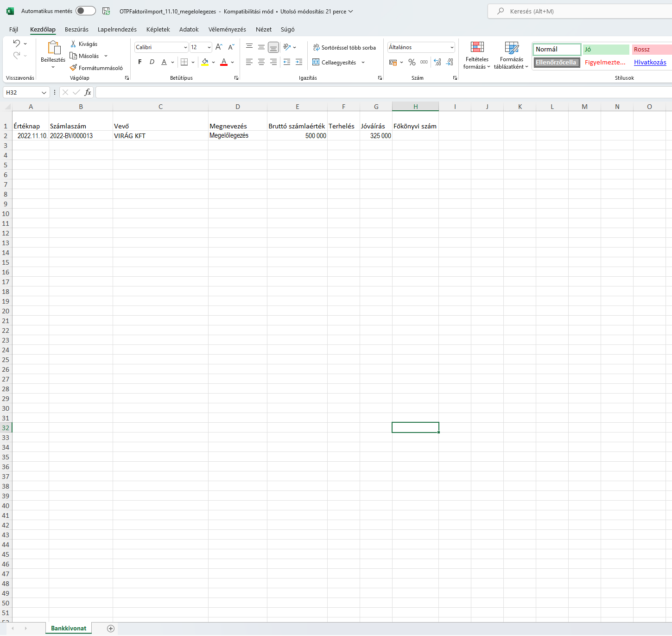Apply the Hivatkozás cell style
The image size is (672, 636).
pyautogui.click(x=650, y=62)
